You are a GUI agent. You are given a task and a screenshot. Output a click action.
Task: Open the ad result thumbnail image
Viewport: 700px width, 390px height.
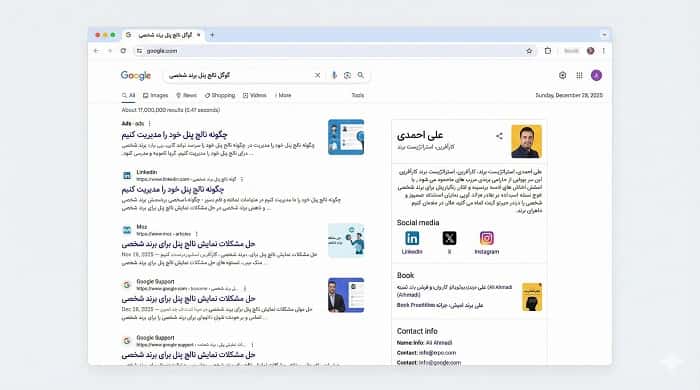tap(346, 137)
